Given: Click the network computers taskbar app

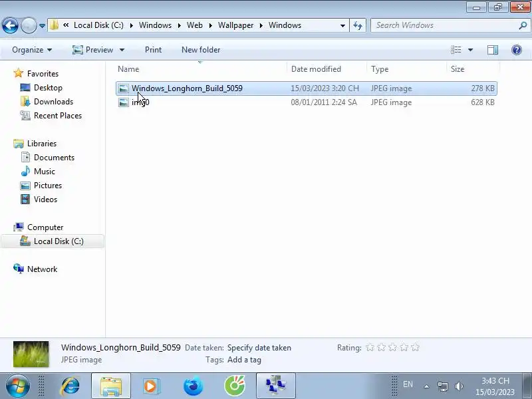Looking at the screenshot, I should tap(275, 386).
